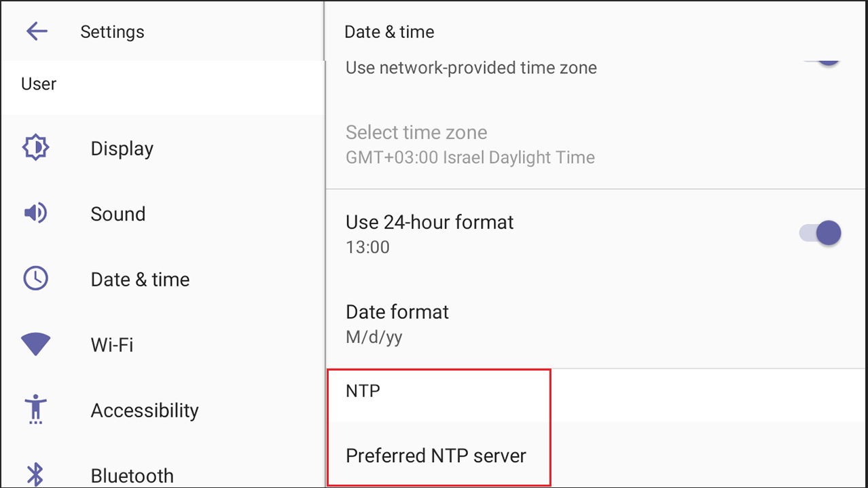Open the Bluetooth settings entry
Screen dimensions: 868x488
coord(162,474)
